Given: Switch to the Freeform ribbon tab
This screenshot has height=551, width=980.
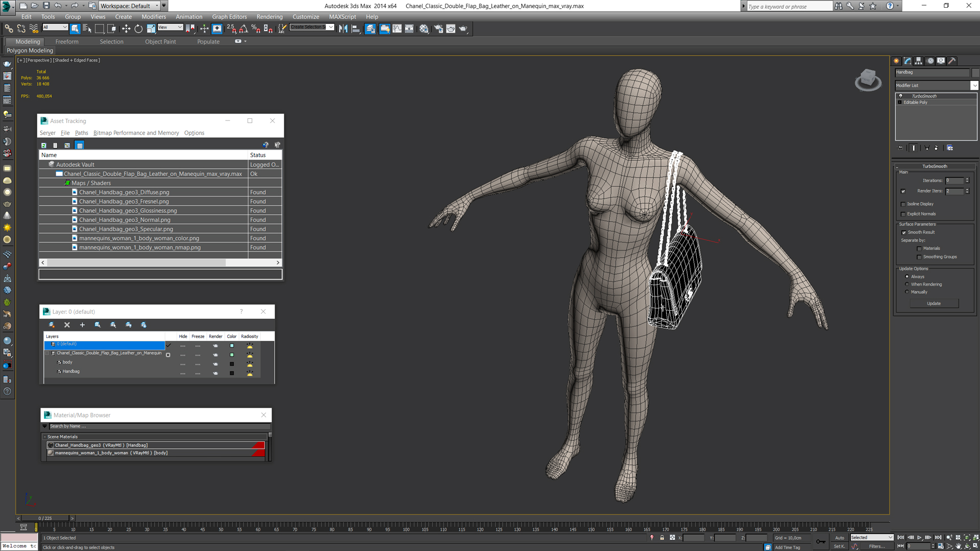Looking at the screenshot, I should [67, 42].
